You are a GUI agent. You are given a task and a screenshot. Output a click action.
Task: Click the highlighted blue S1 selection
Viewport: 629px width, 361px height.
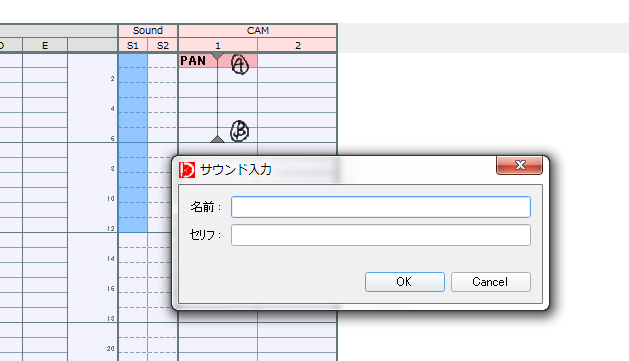(133, 142)
